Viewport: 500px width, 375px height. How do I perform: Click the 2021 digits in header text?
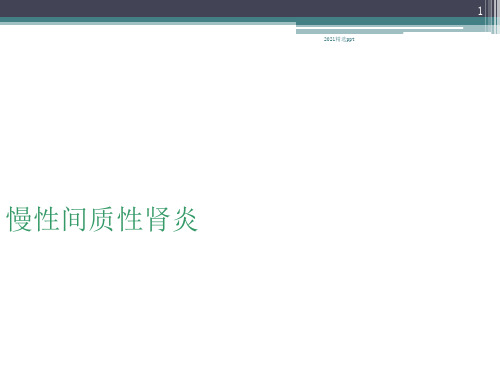pos(329,39)
